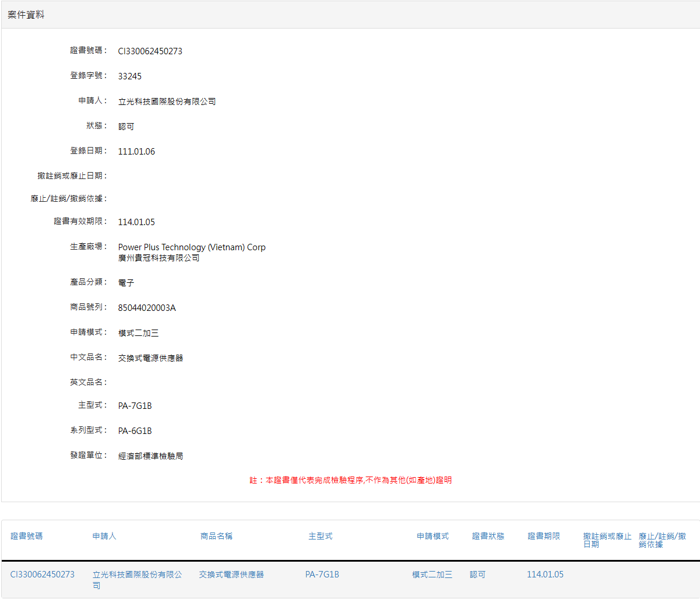Click the red note text about inspection procedure
The image size is (700, 599).
[x=351, y=481]
